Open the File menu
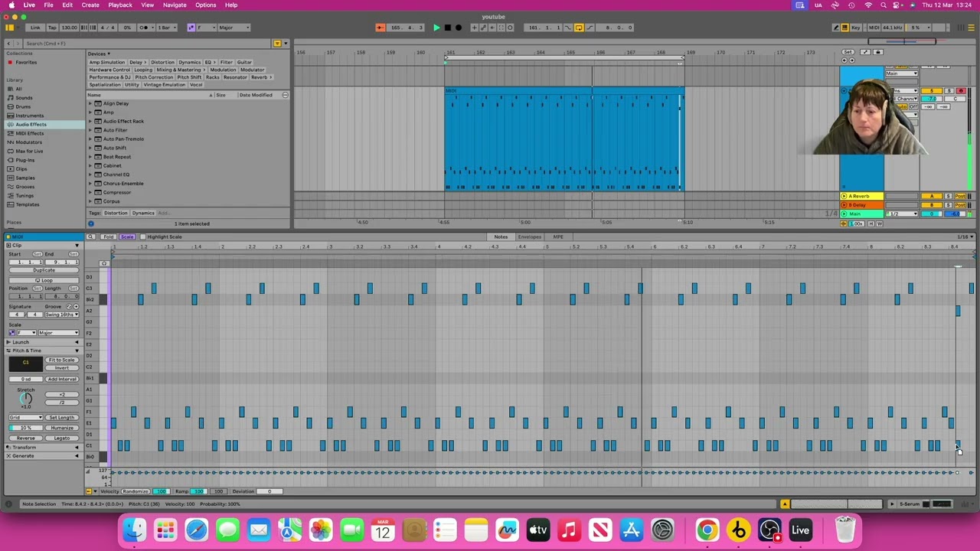 click(48, 5)
